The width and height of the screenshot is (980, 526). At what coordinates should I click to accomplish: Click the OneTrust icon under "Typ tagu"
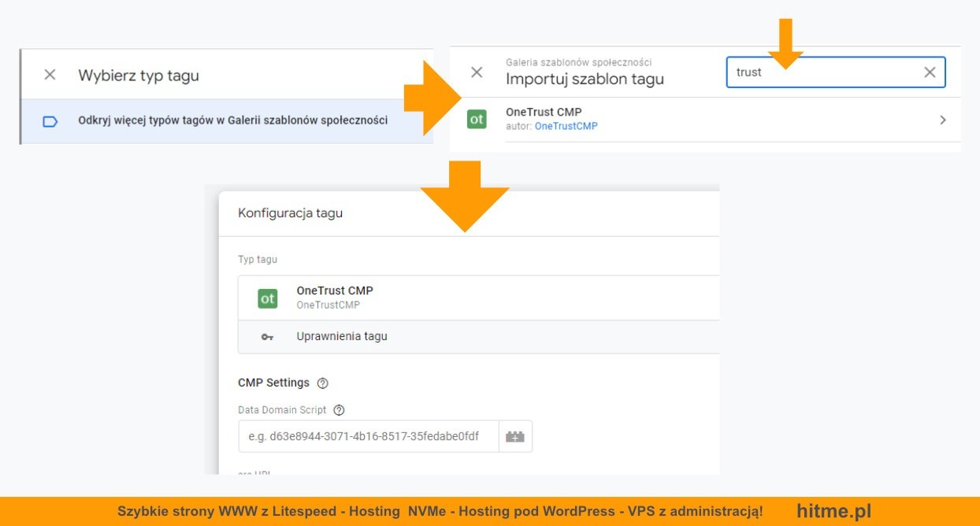click(x=268, y=298)
